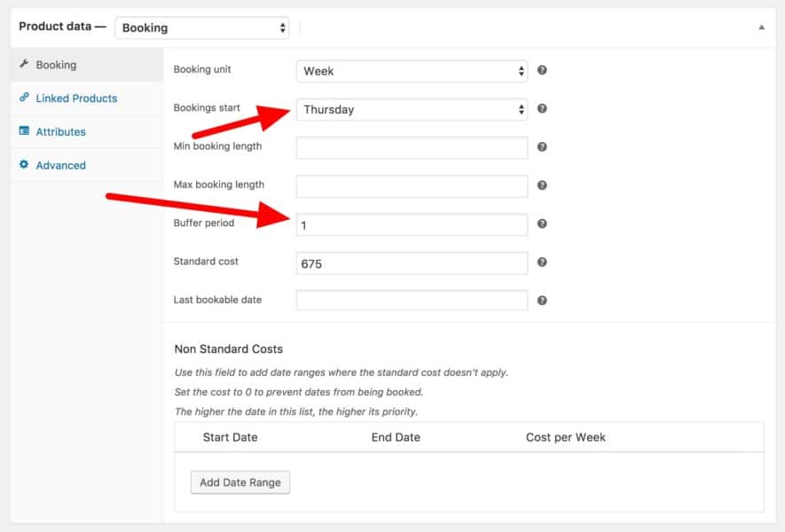Viewport: 785px width, 532px height.
Task: Click help icon beside Buffer period
Action: click(542, 224)
